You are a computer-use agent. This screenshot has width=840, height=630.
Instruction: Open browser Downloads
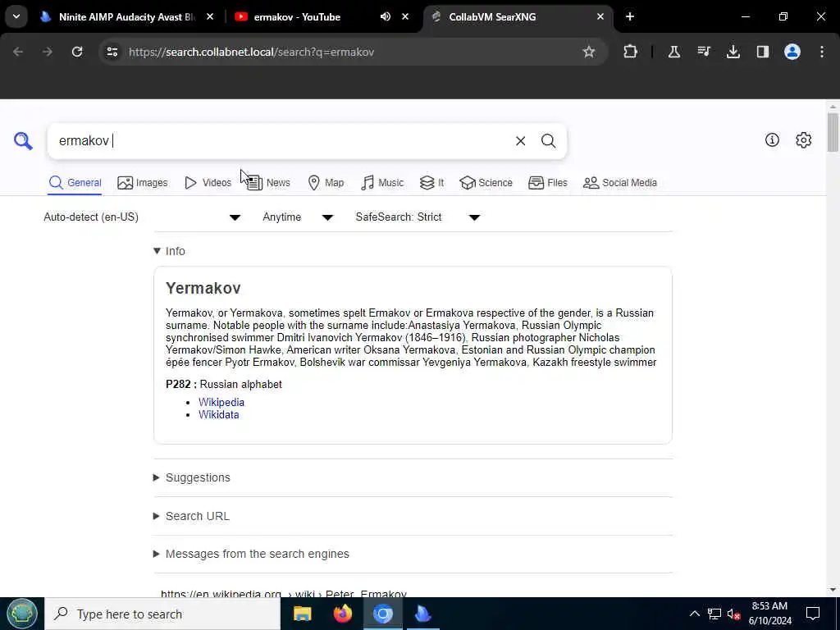733,52
